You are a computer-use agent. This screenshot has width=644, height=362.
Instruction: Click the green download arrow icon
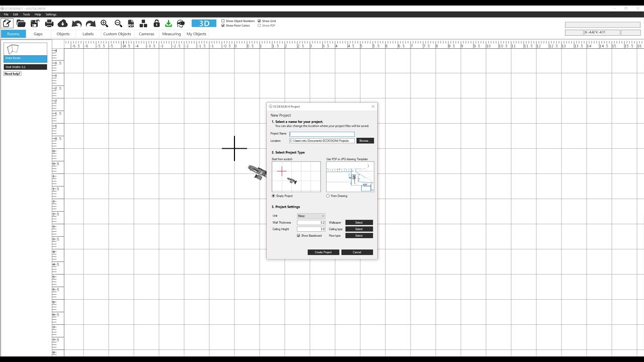169,24
